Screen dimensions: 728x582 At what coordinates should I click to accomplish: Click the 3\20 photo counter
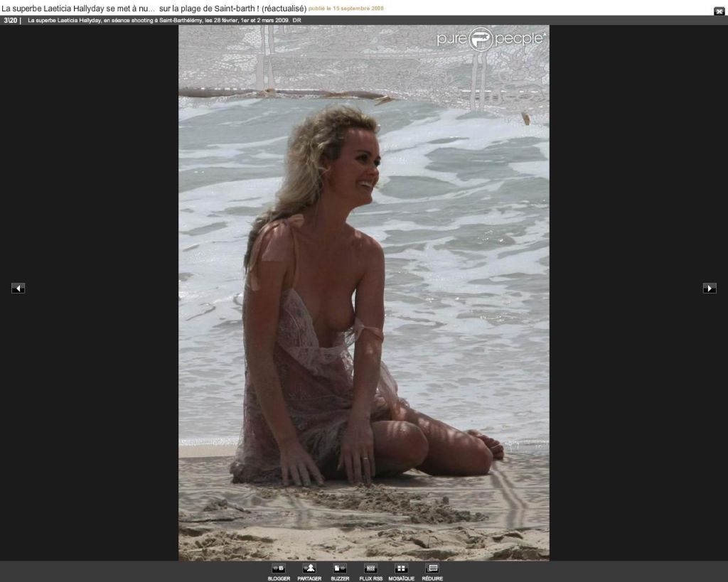pyautogui.click(x=11, y=20)
